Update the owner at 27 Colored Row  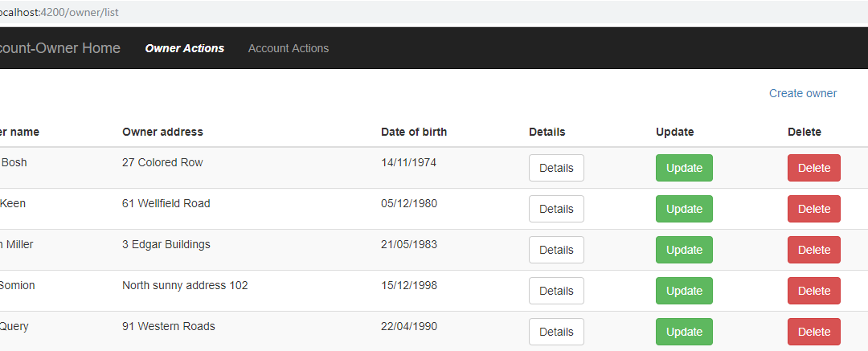click(x=684, y=168)
